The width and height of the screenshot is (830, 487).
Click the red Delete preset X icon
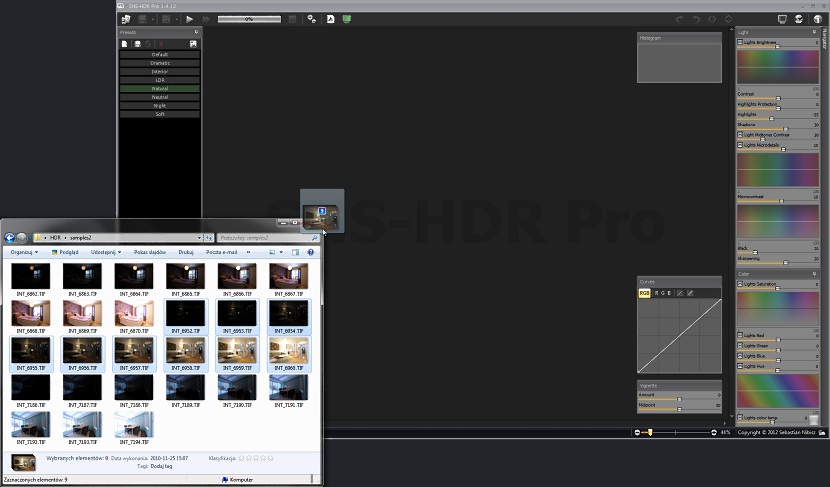(x=161, y=44)
